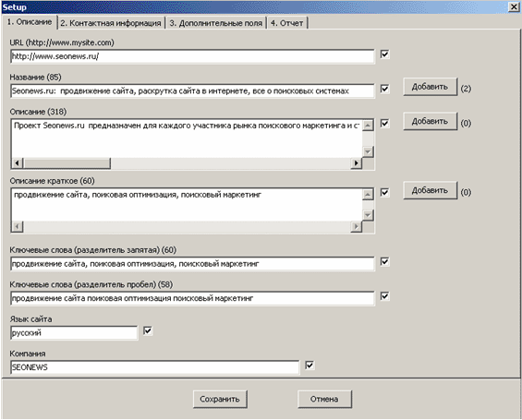Click into the URL input field
The image size is (522, 420).
click(x=192, y=56)
